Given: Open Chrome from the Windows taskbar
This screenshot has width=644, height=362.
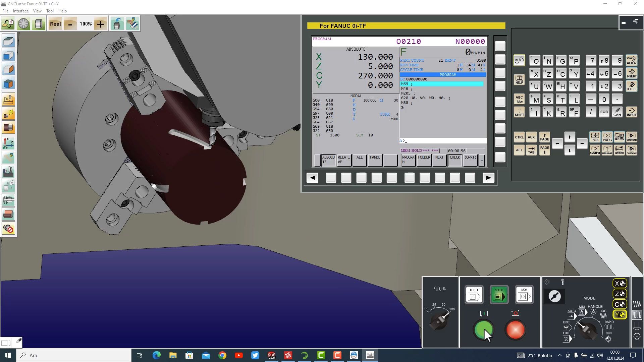Looking at the screenshot, I should pos(222,355).
